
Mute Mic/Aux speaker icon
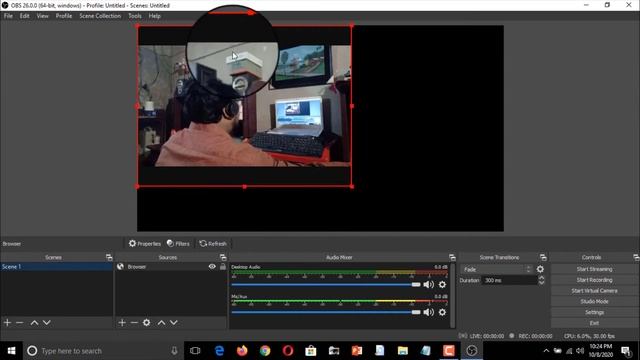[x=429, y=312]
